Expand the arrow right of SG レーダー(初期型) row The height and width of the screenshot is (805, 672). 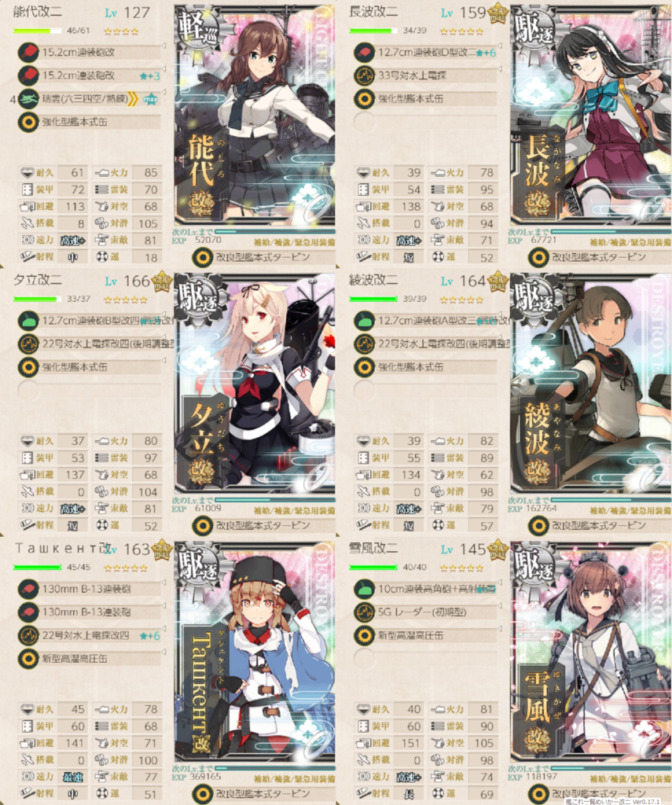click(x=500, y=606)
